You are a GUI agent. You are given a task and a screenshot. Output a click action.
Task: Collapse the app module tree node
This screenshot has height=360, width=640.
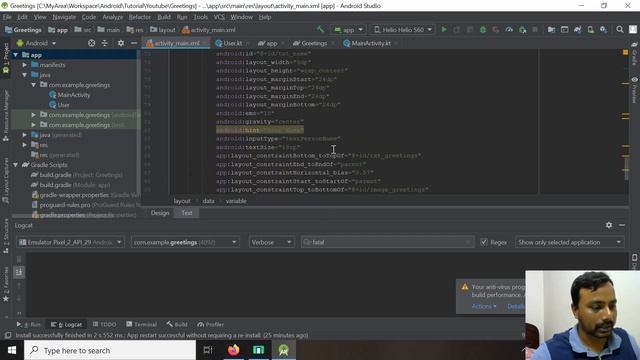click(16, 55)
